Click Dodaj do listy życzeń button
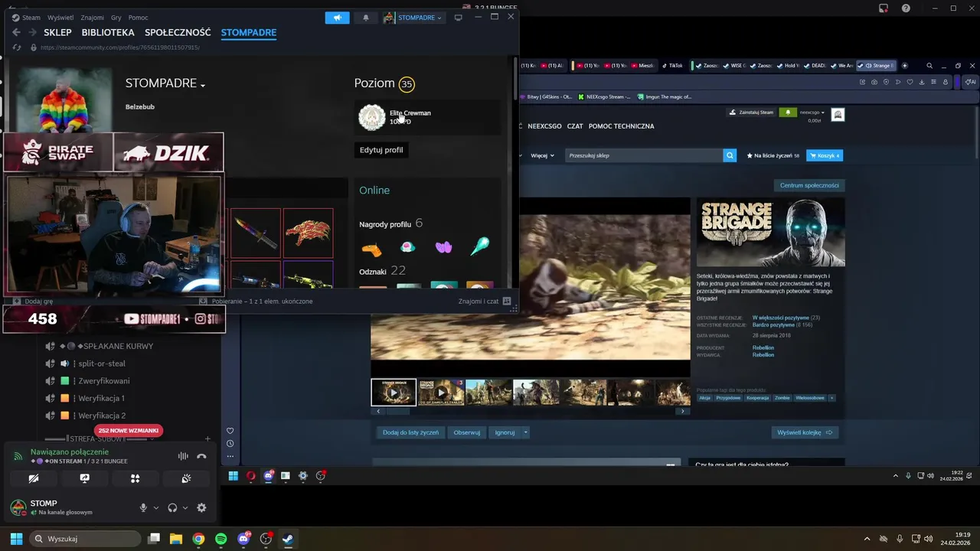 410,432
